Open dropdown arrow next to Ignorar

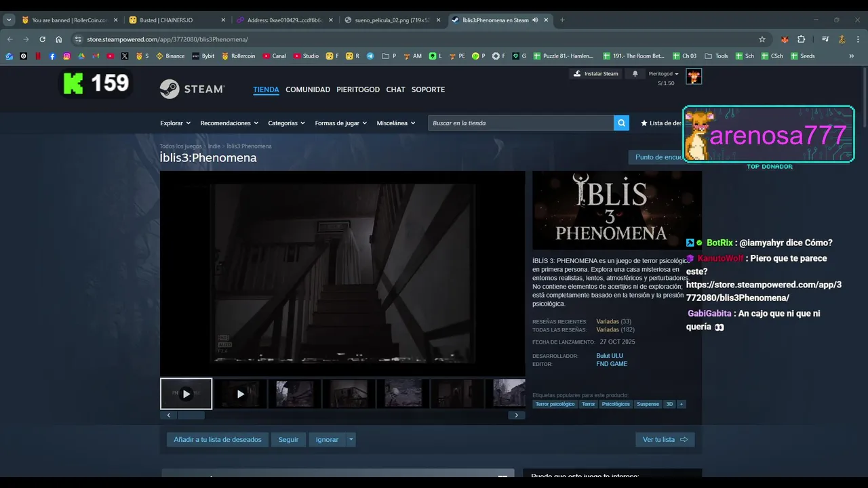351,439
